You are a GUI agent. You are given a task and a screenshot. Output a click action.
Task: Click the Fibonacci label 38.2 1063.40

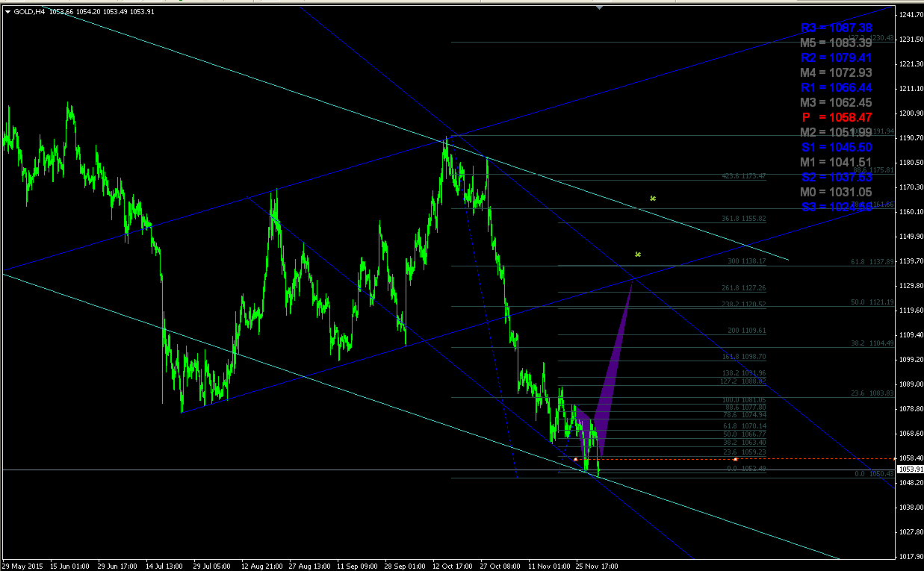coord(745,443)
